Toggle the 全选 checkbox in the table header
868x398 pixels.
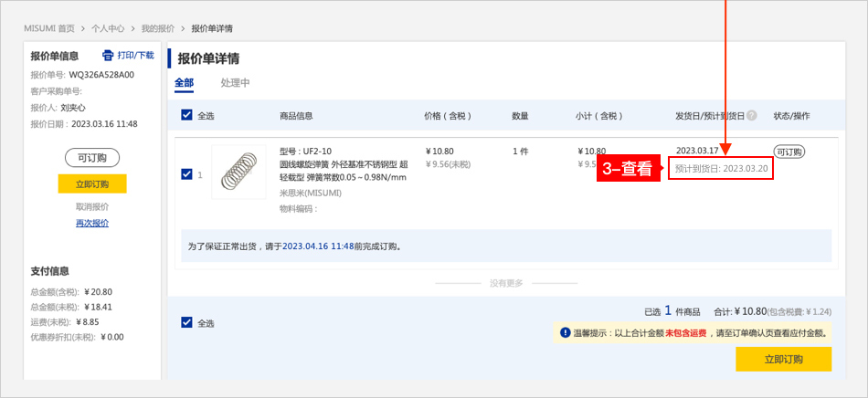187,115
